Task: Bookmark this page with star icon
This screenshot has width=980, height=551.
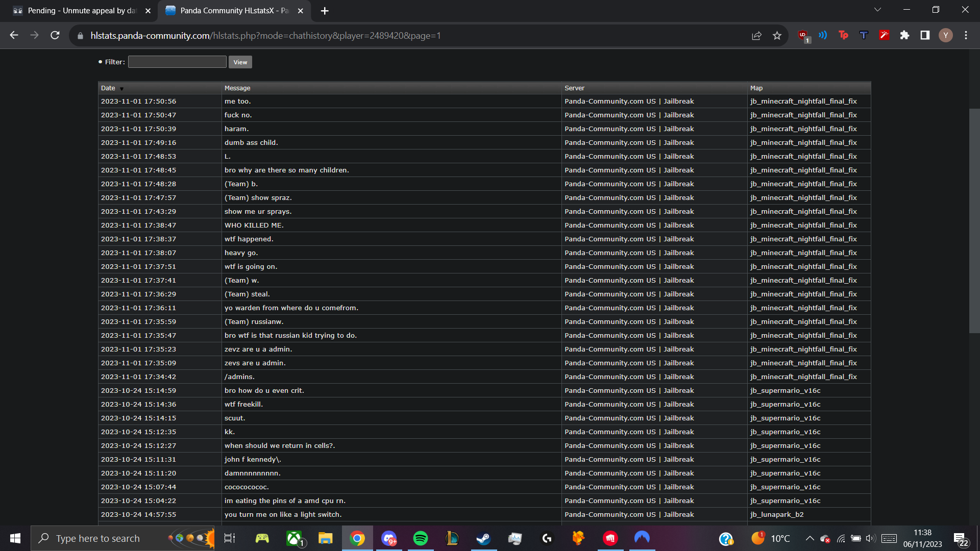Action: pyautogui.click(x=777, y=35)
